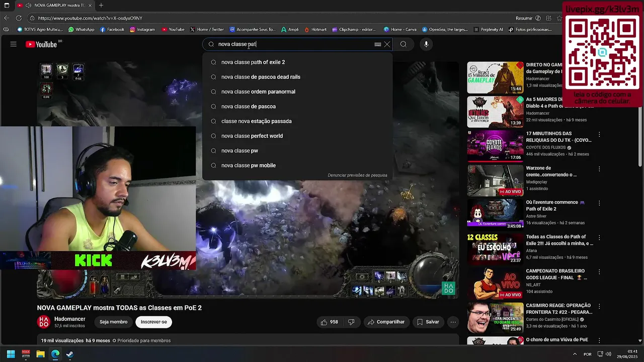
Task: Click the Seja membro button
Action: (x=113, y=322)
